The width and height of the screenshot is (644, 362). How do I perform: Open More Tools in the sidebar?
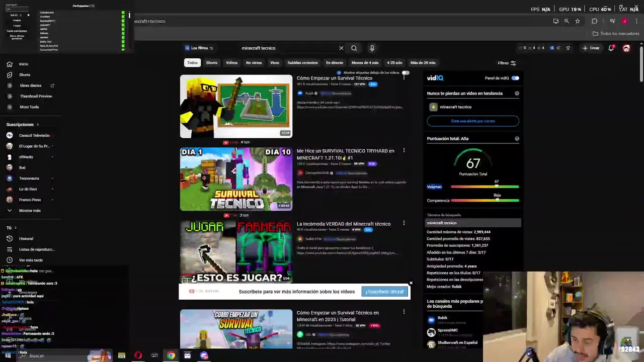29,107
